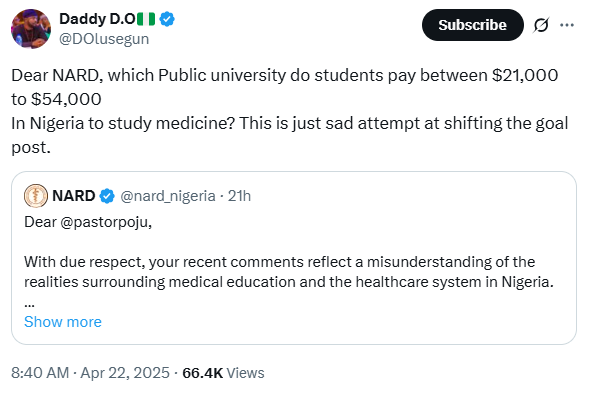
Task: Click the 66.4K Views count
Action: (223, 373)
